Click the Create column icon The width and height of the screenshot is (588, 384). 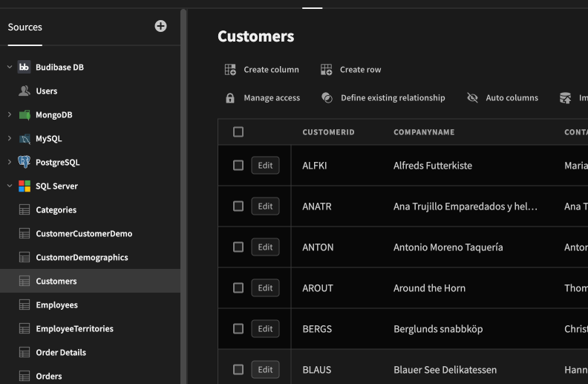point(230,70)
